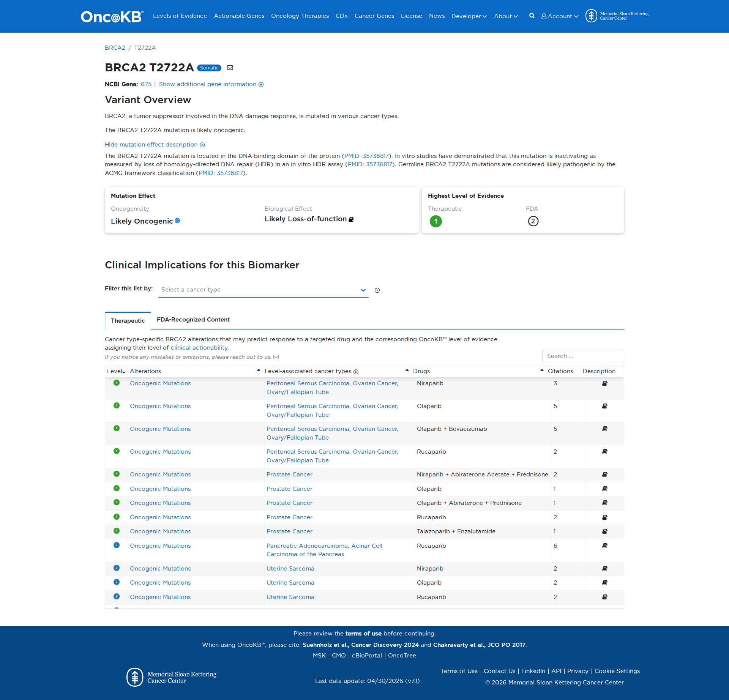Sort table by Level column
This screenshot has height=700, width=729.
point(116,371)
